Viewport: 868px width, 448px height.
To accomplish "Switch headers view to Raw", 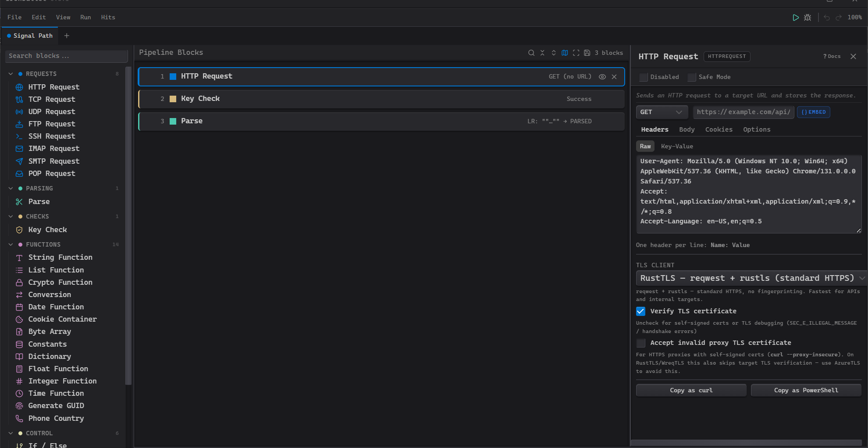I will click(x=645, y=146).
